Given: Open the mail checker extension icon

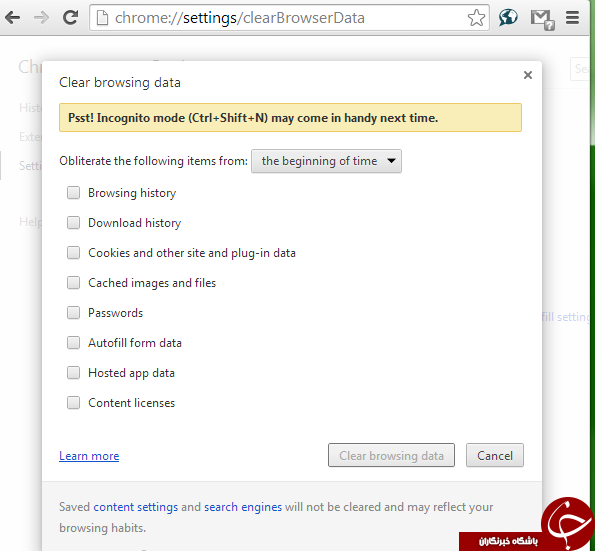Looking at the screenshot, I should click(x=542, y=19).
